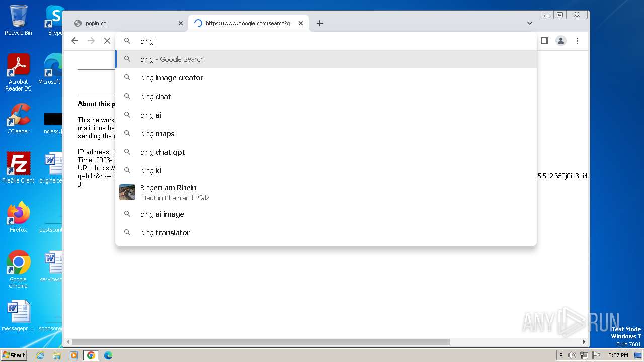Viewport: 644px width, 362px height.
Task: Select Chrome in the taskbar
Action: [x=91, y=355]
